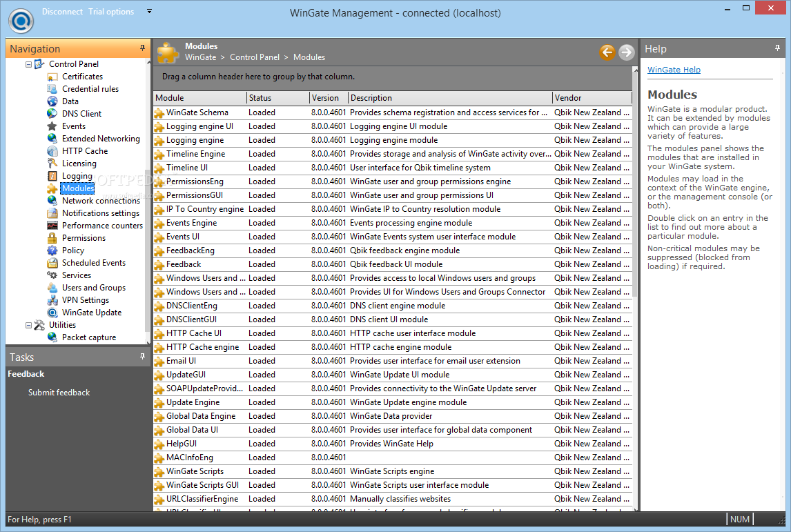The width and height of the screenshot is (791, 532).
Task: Select the Global Data Engine row
Action: point(393,416)
